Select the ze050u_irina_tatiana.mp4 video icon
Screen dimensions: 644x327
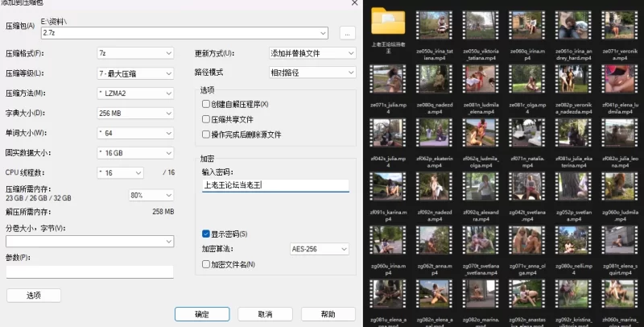coord(434,26)
